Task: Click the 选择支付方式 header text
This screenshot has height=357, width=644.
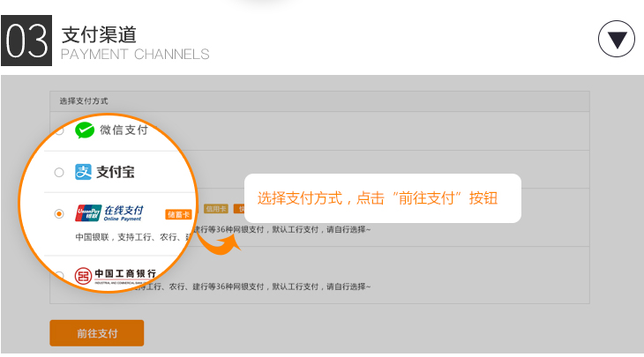Action: click(x=84, y=101)
